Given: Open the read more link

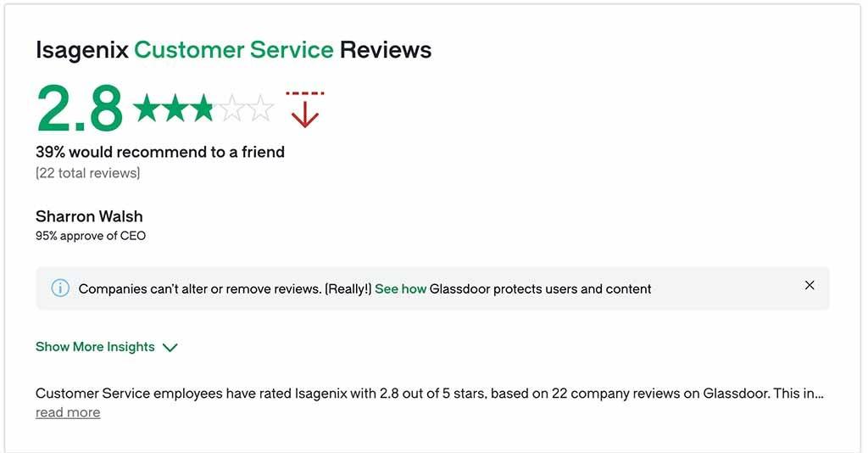Looking at the screenshot, I should coord(68,412).
